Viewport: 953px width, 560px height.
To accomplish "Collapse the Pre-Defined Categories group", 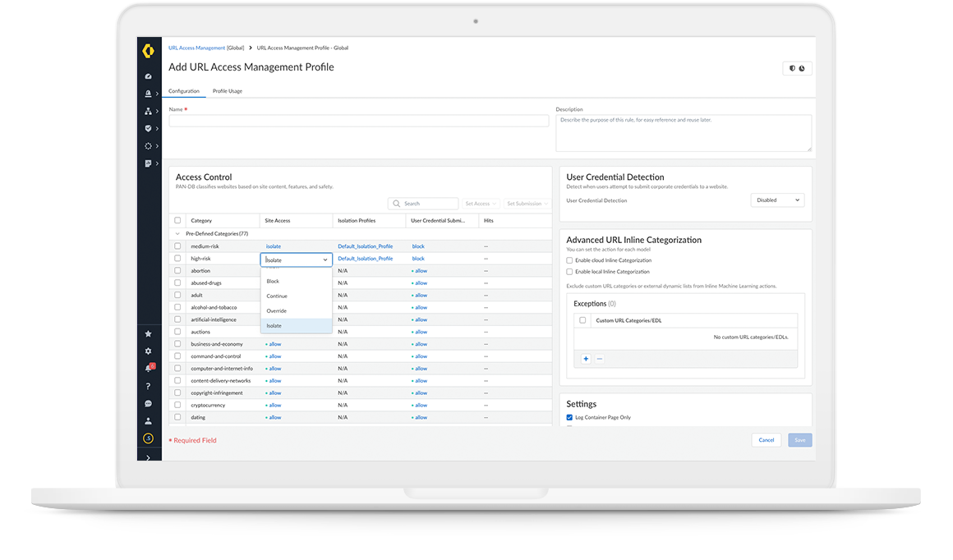I will click(177, 234).
